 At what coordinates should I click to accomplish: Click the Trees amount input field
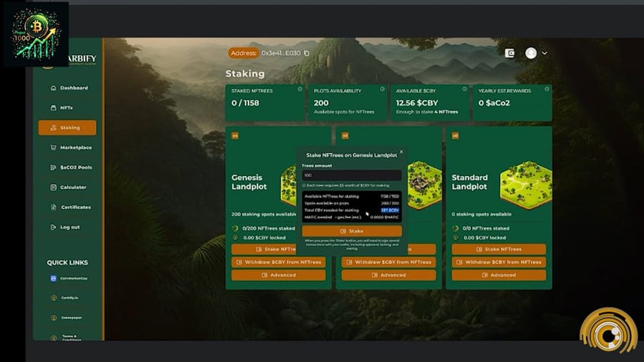coord(351,175)
